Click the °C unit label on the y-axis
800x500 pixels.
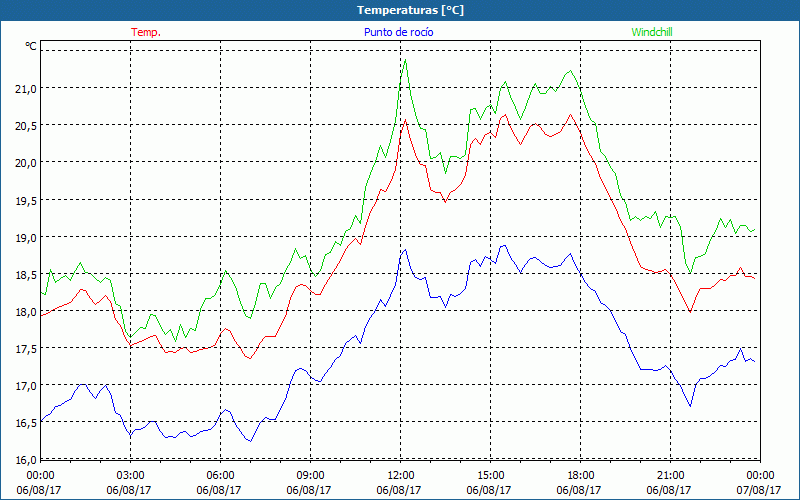pos(31,46)
